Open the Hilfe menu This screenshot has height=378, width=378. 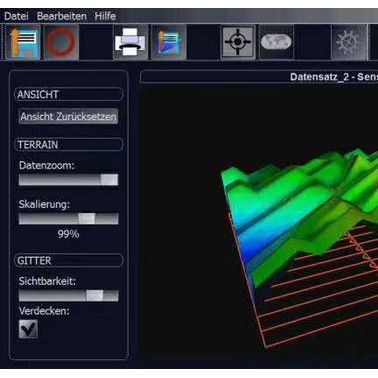pyautogui.click(x=105, y=16)
